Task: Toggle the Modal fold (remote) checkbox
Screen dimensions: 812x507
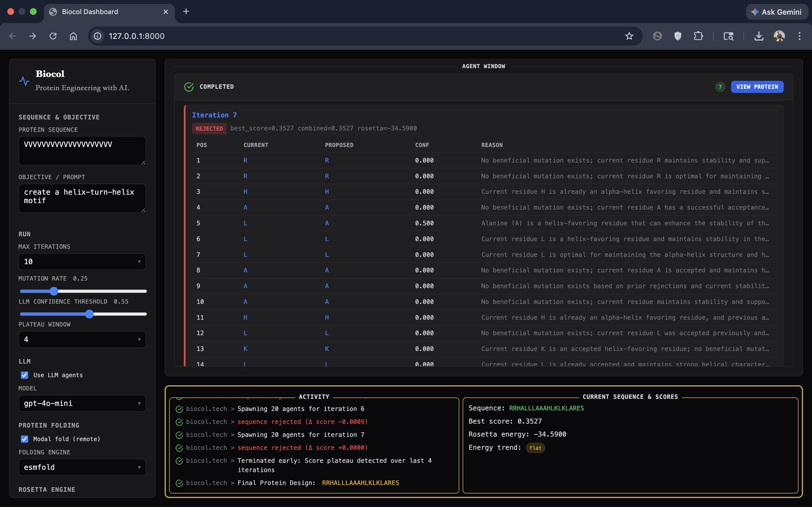Action: (25, 439)
